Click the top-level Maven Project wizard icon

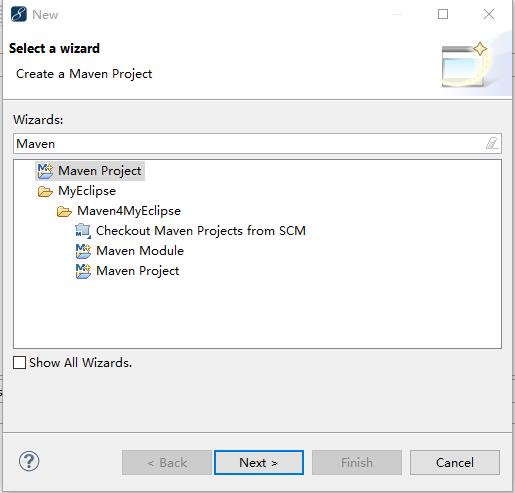click(x=45, y=171)
